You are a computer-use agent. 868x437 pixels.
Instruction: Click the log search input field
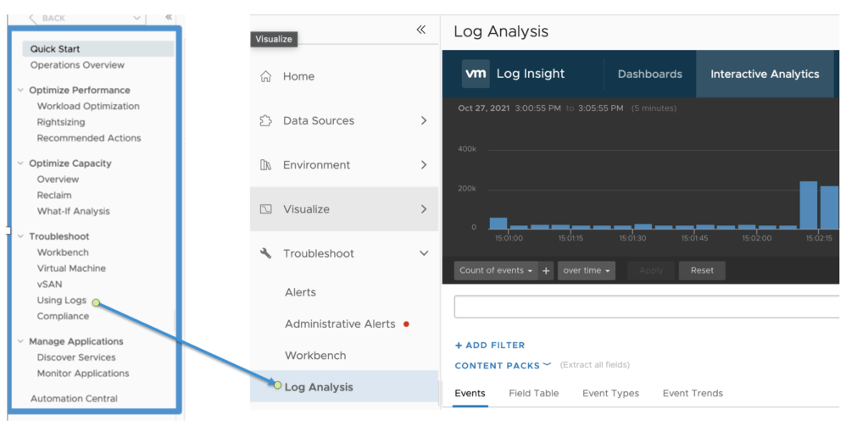[646, 307]
